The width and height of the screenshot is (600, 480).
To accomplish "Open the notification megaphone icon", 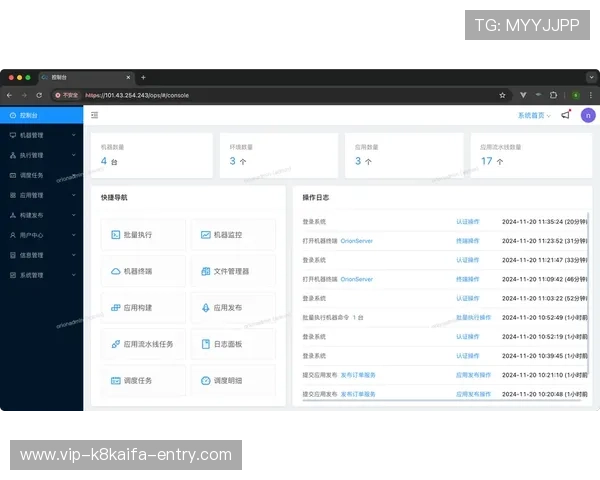I will (x=566, y=115).
